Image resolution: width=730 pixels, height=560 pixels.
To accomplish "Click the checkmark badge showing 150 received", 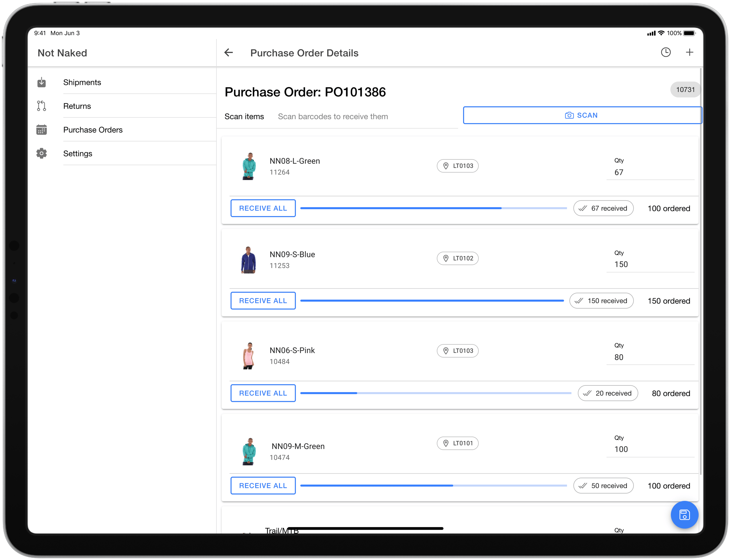I will pos(601,300).
